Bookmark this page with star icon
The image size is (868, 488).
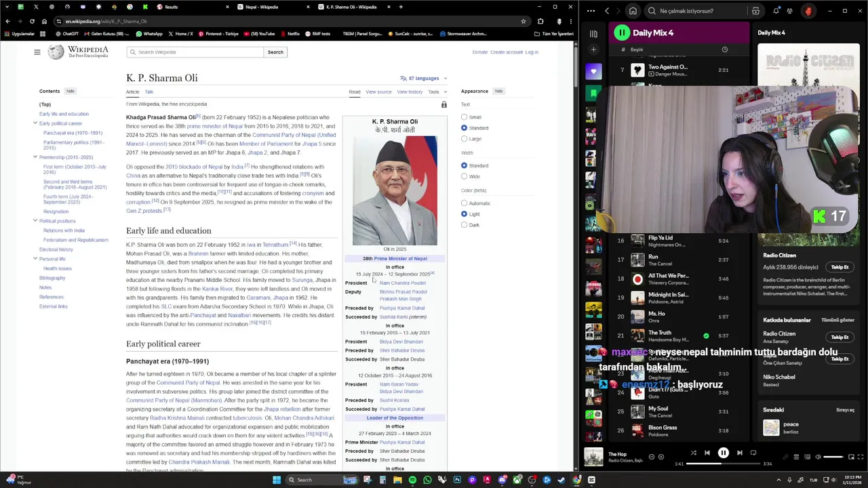524,21
